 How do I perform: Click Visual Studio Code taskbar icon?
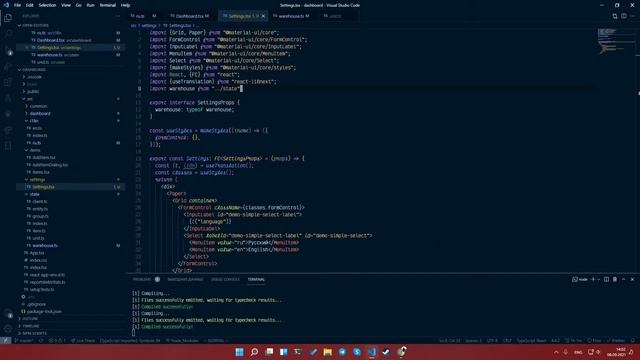371,352
